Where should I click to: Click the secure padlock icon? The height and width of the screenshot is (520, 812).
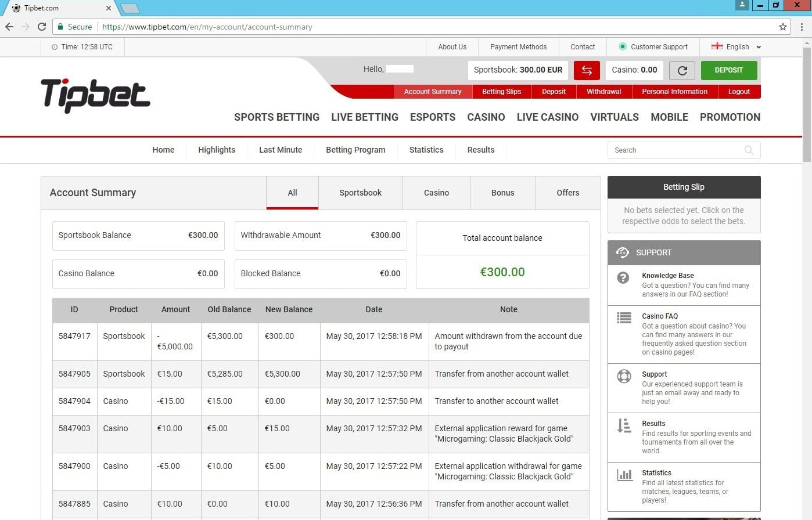click(x=60, y=27)
